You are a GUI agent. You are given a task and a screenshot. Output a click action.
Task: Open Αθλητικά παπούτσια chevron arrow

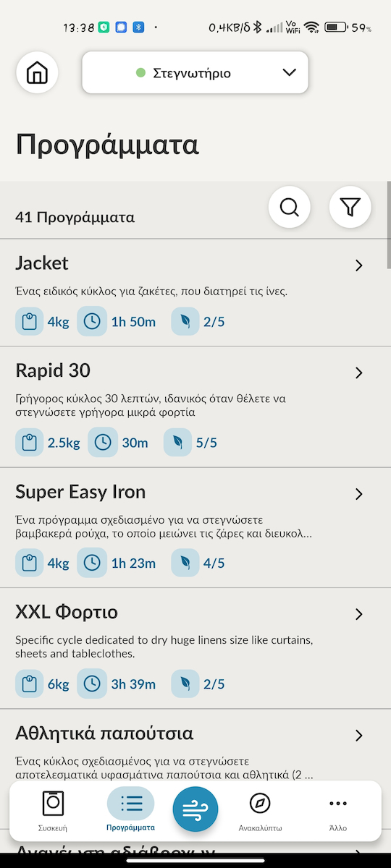(359, 736)
